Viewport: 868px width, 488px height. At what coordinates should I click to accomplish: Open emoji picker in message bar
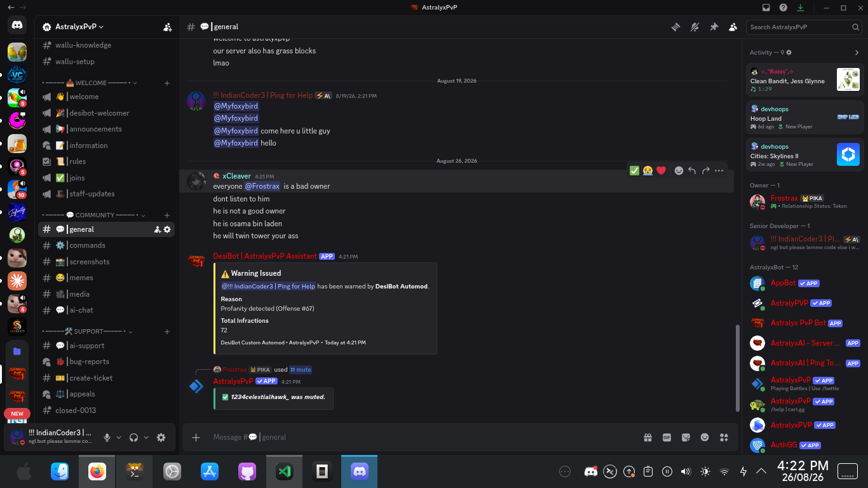click(705, 437)
